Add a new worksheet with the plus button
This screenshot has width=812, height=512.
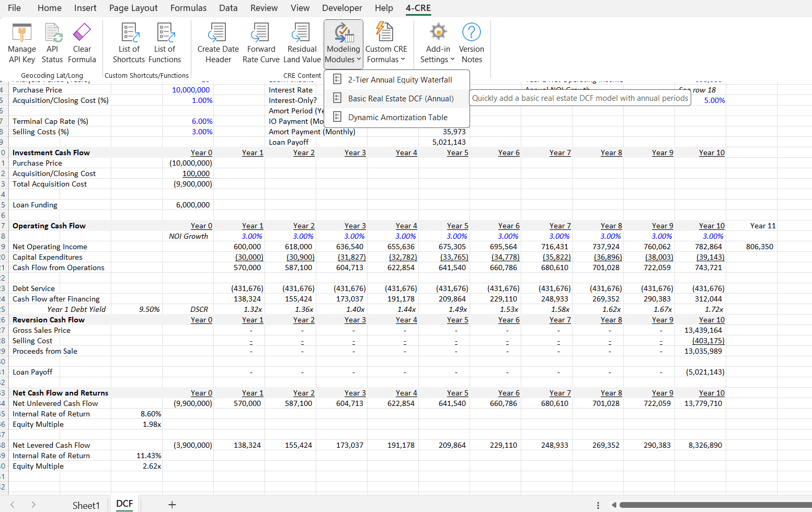pos(172,504)
